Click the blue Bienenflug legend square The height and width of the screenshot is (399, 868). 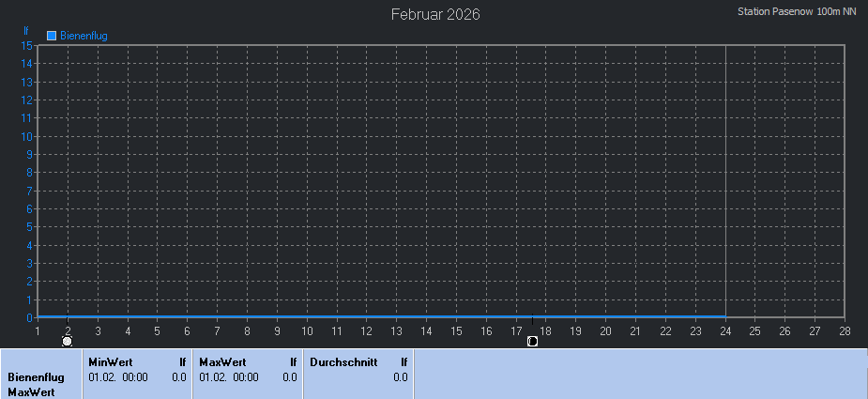pyautogui.click(x=52, y=36)
